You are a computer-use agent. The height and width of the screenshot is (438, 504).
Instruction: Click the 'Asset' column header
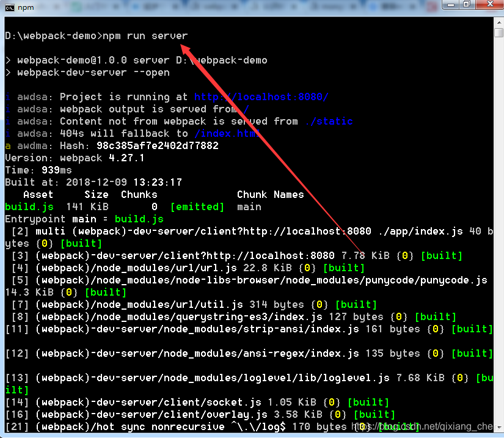[38, 194]
